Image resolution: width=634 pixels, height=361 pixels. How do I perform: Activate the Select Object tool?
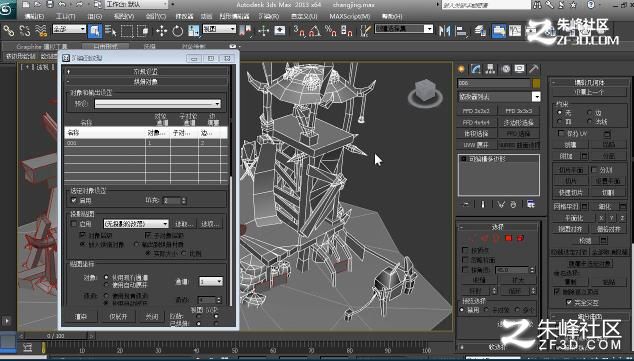(95, 31)
